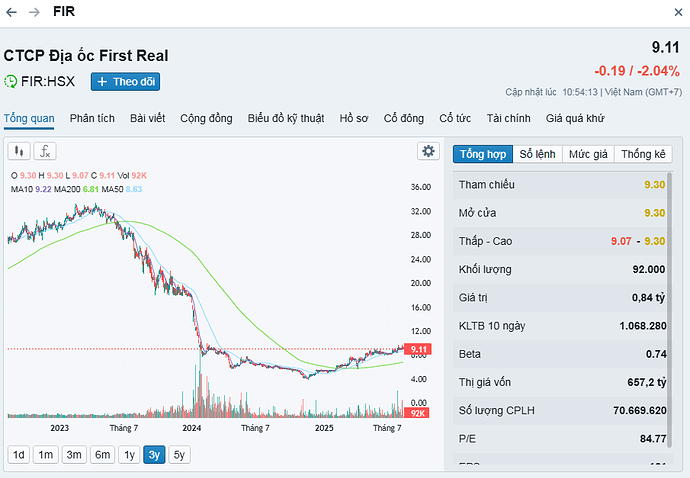
Task: Go to the Tài chính tab
Action: point(508,118)
